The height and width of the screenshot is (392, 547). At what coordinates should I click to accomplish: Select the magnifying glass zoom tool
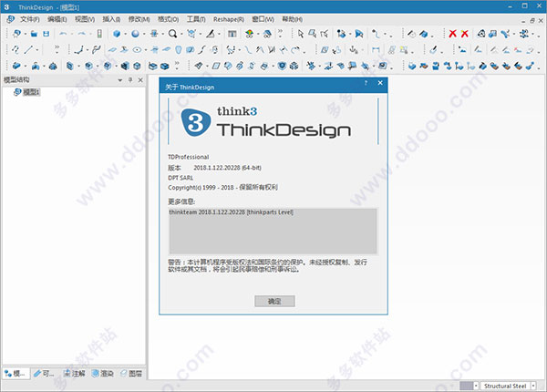[172, 34]
